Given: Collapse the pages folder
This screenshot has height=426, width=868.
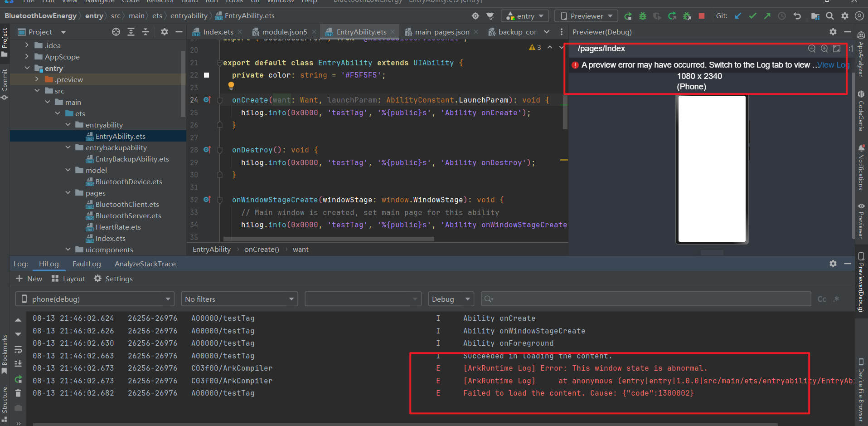Looking at the screenshot, I should [68, 193].
